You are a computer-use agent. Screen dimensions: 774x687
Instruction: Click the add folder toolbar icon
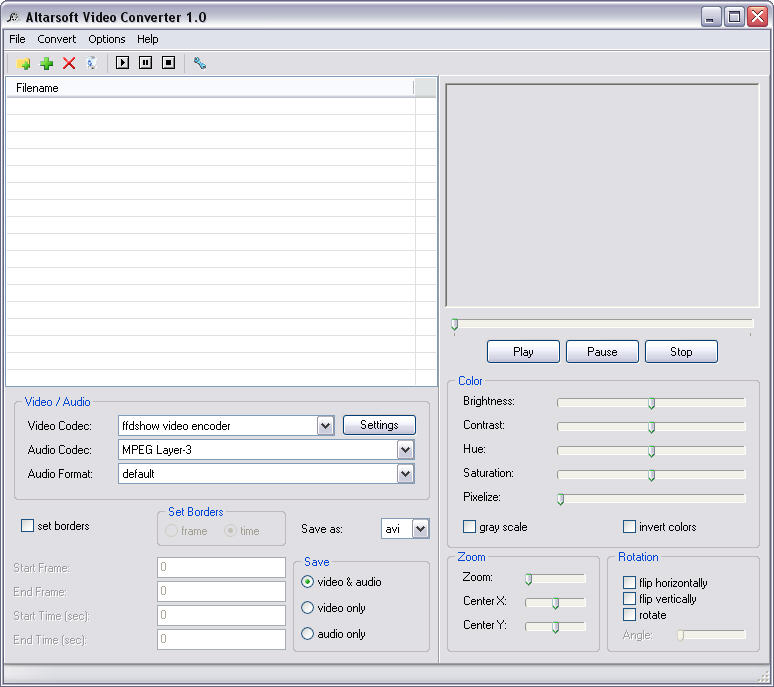coord(23,63)
